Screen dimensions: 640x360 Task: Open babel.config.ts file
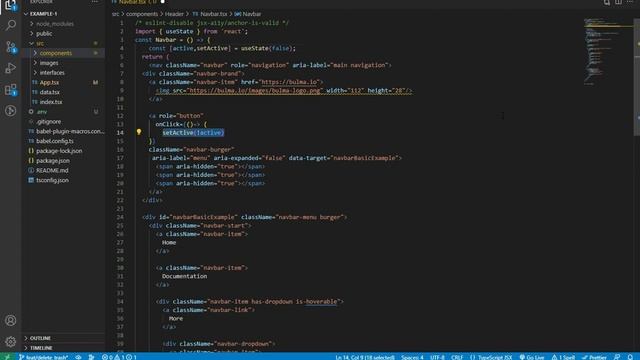(63, 141)
